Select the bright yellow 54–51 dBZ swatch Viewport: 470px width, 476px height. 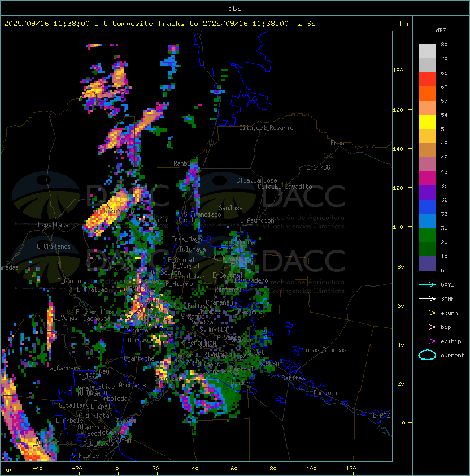[427, 122]
